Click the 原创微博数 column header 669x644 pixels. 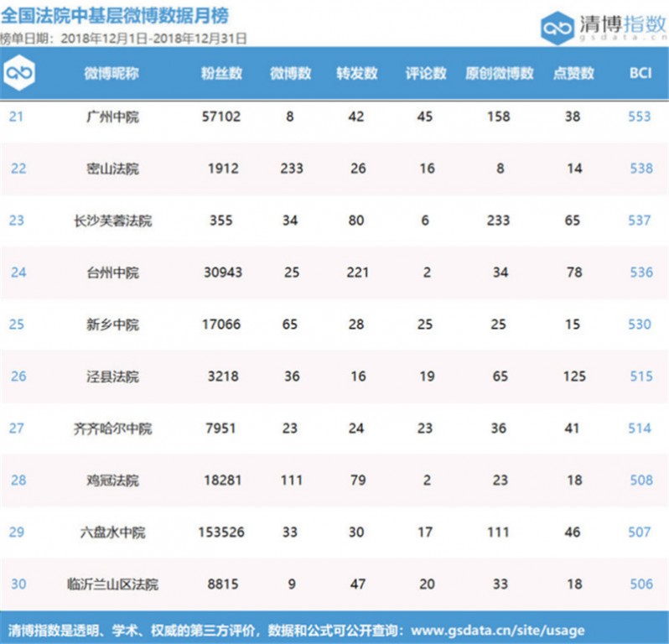(499, 74)
